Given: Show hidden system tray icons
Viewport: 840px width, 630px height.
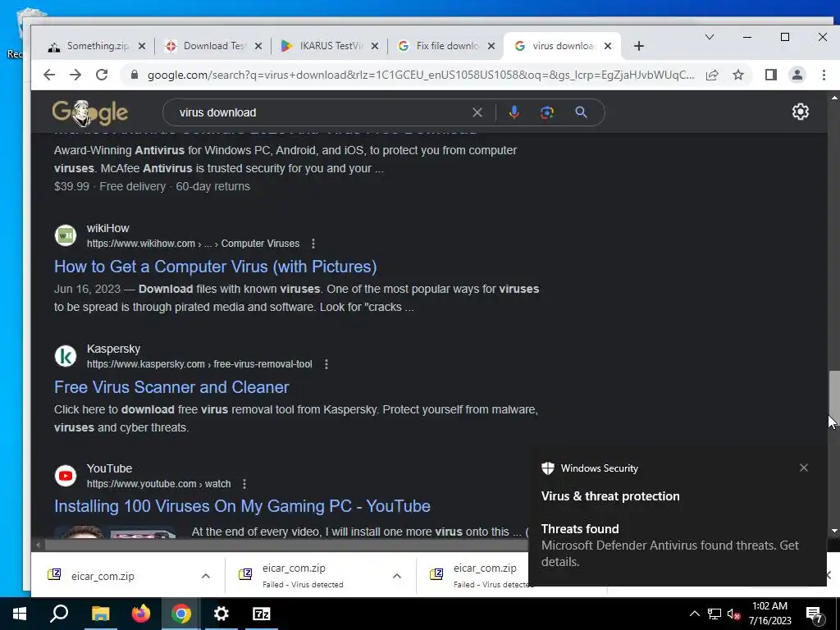Looking at the screenshot, I should (694, 614).
